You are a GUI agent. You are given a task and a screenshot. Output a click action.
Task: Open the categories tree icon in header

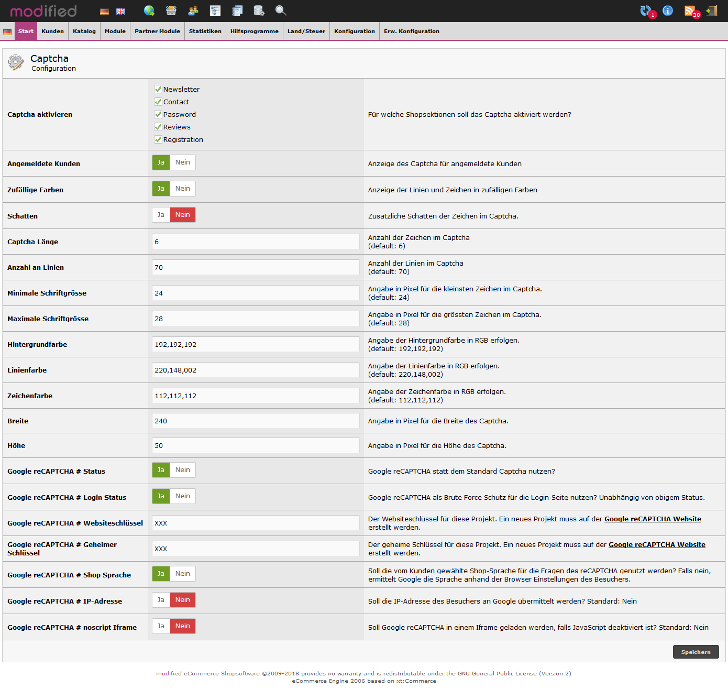[x=215, y=10]
